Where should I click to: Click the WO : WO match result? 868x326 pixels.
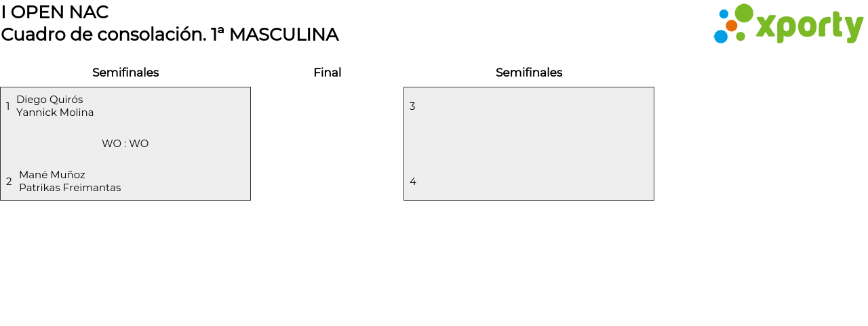coord(125,144)
